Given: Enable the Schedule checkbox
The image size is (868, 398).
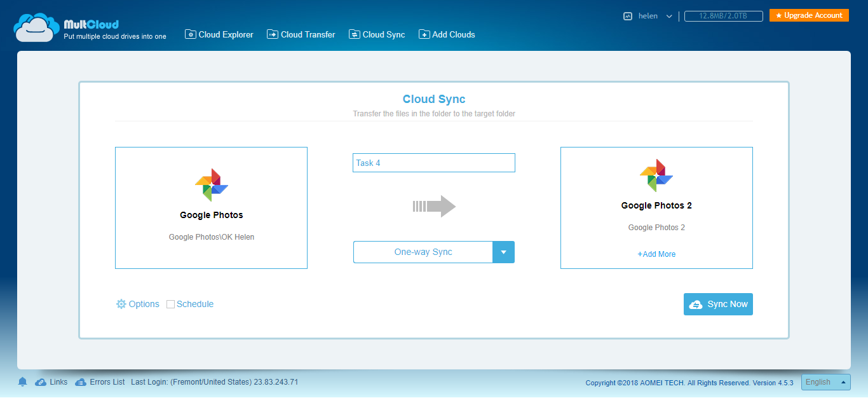Looking at the screenshot, I should (x=170, y=305).
